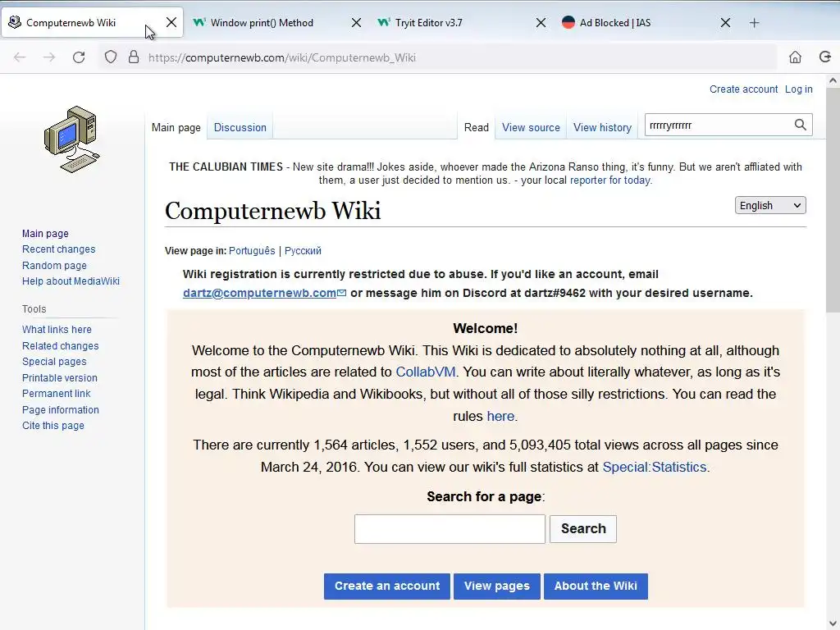
Task: Click the wiki search magnifier icon
Action: click(801, 125)
